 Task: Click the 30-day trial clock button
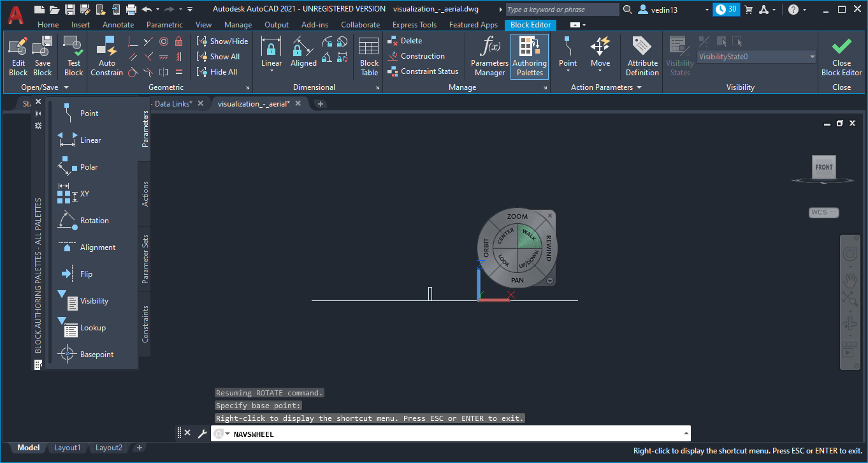[x=726, y=10]
